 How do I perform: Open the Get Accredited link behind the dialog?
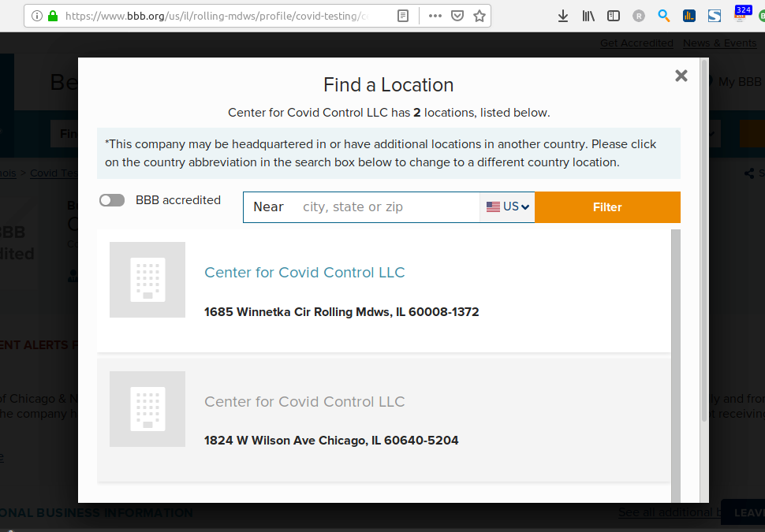636,43
